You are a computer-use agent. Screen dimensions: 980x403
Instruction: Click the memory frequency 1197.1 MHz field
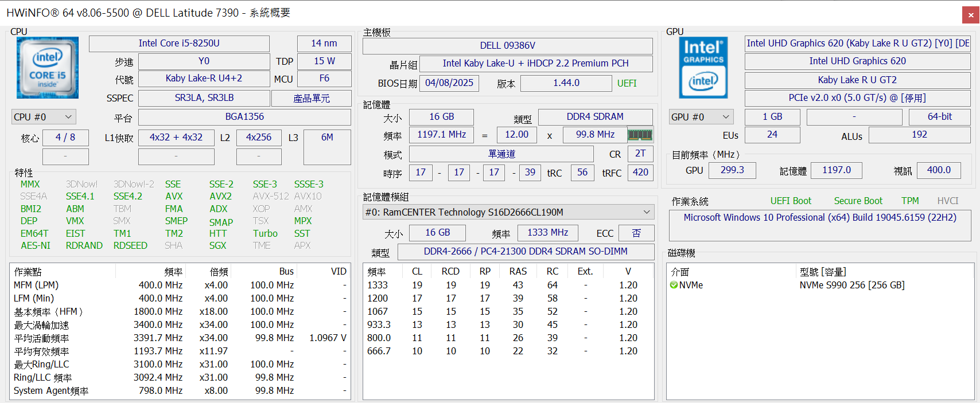[442, 135]
